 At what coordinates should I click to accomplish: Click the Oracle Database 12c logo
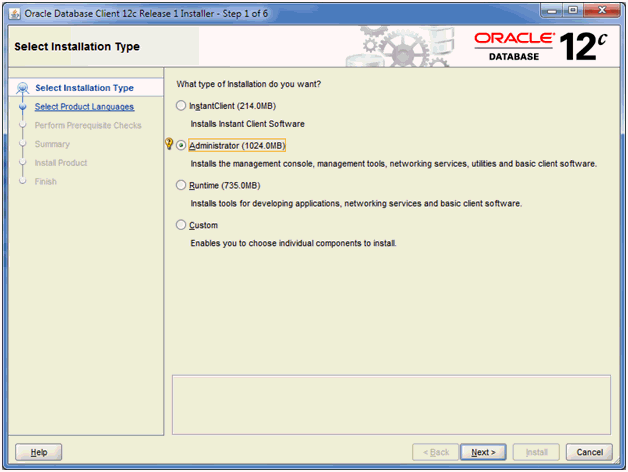541,46
